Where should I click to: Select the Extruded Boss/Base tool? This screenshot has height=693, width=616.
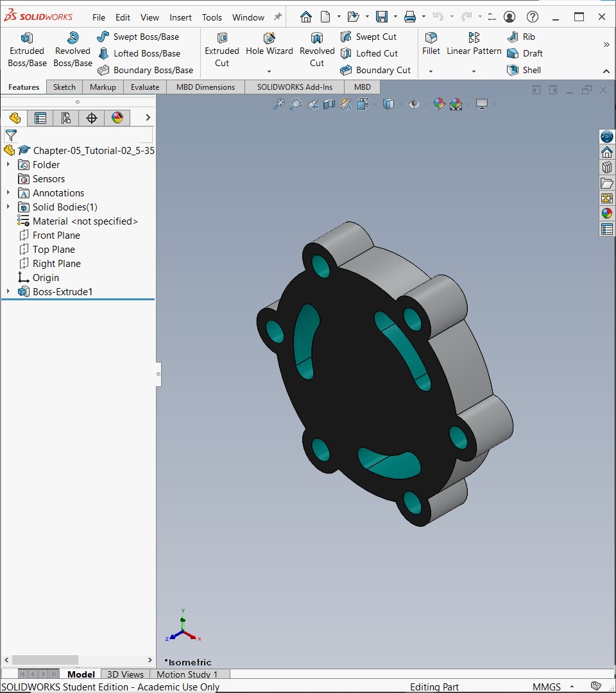(27, 49)
